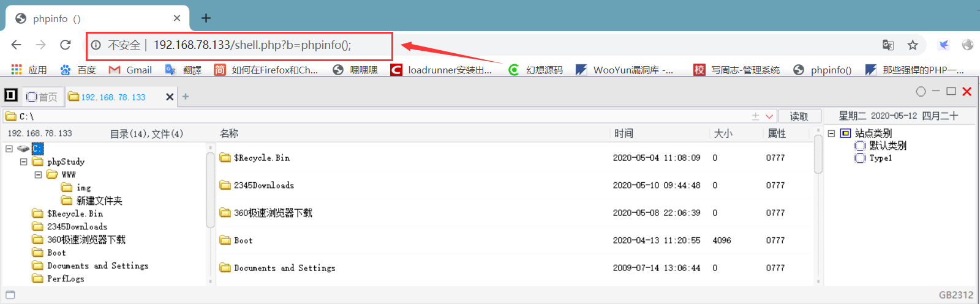This screenshot has width=980, height=304.
Task: Click the status bar window icon
Action: [x=10, y=295]
